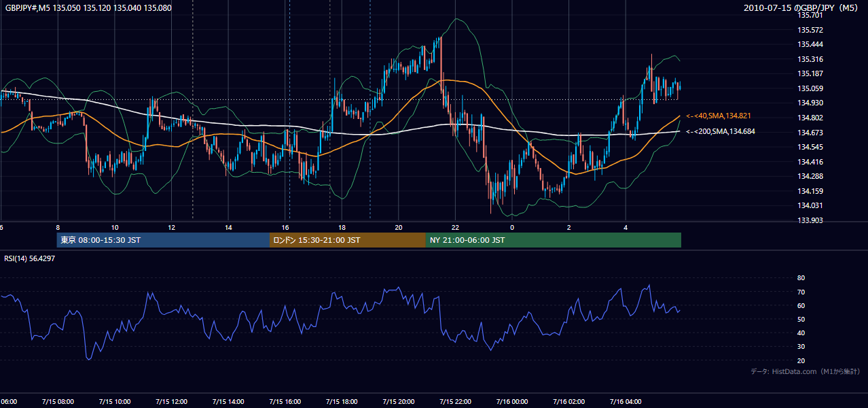Viewport: 868px width, 408px height.
Task: Click the 134.545 price axis label
Action: tap(810, 147)
